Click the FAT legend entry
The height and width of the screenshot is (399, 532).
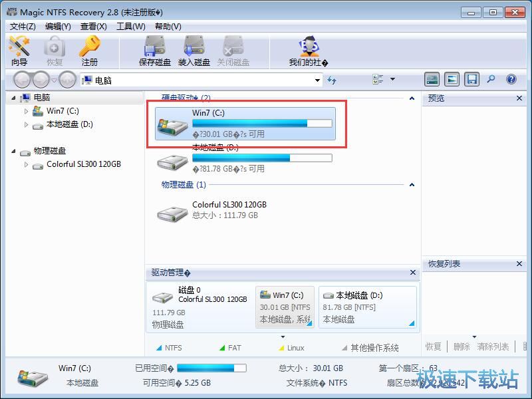click(230, 348)
